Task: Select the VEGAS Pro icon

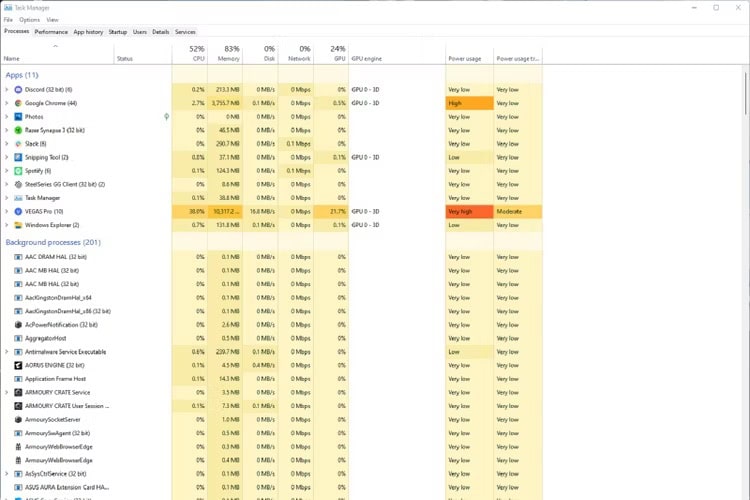Action: (19, 211)
